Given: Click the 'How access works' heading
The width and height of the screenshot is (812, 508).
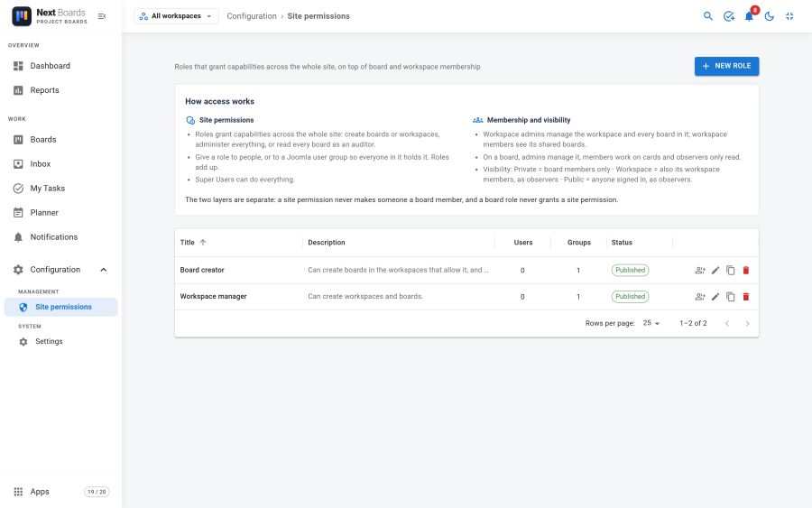Looking at the screenshot, I should click(219, 101).
